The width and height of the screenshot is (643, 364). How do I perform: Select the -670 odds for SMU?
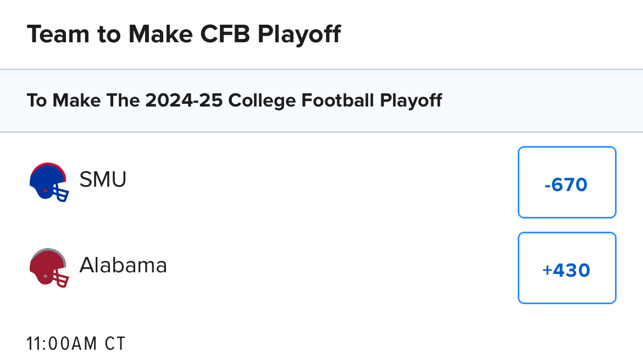[x=567, y=182]
